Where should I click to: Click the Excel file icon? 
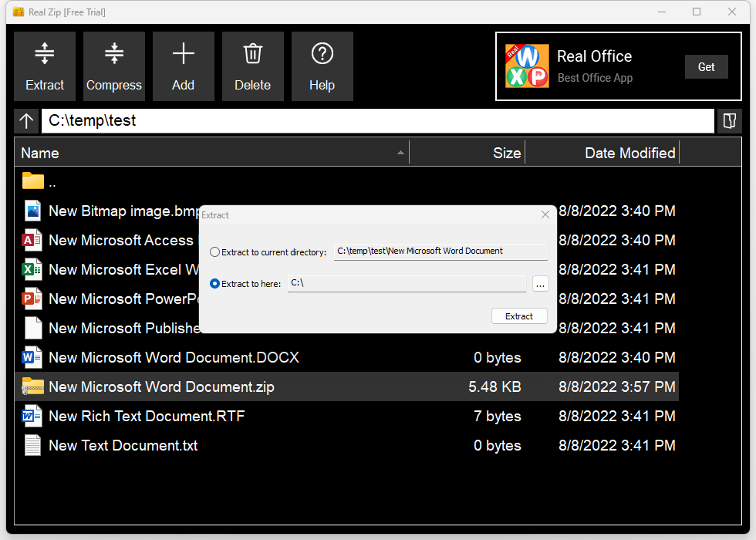tap(32, 269)
